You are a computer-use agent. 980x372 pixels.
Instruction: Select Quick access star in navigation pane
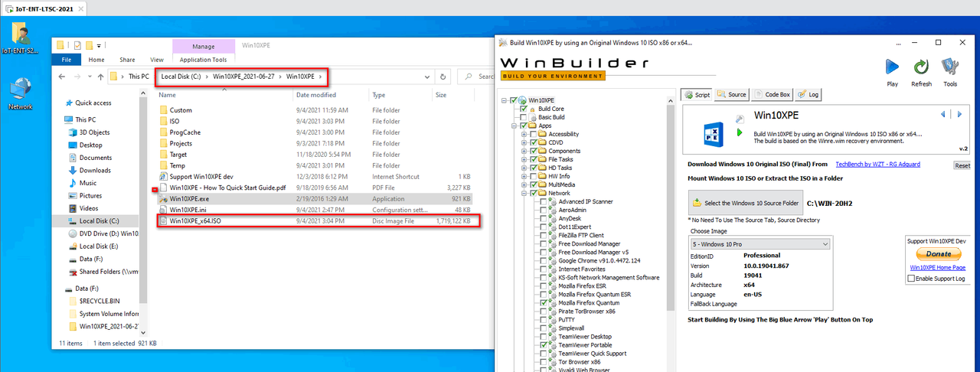[x=69, y=103]
